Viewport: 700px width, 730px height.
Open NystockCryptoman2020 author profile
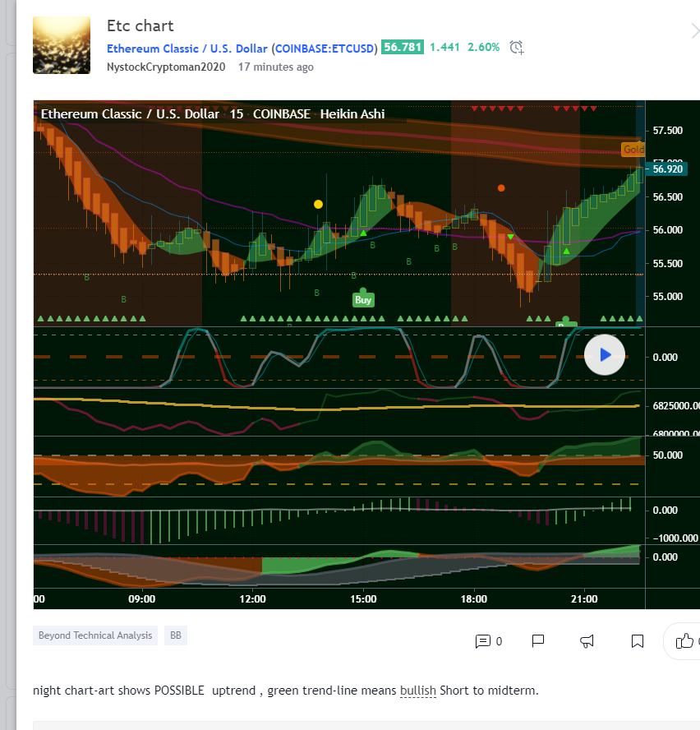(168, 67)
